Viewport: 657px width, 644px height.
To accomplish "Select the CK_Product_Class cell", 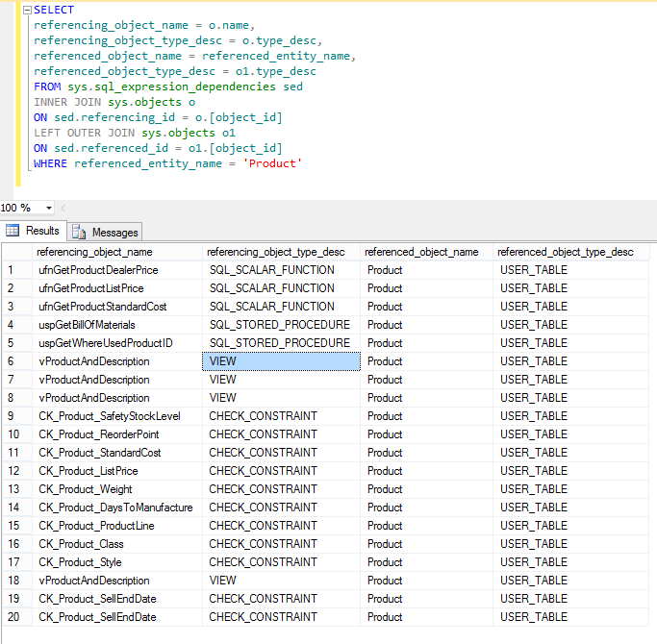I will (117, 544).
